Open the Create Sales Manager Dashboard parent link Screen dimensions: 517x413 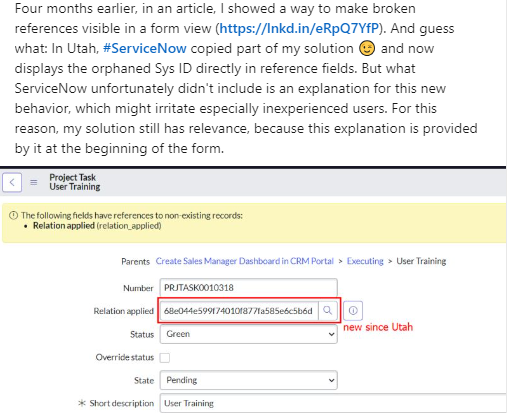click(245, 261)
